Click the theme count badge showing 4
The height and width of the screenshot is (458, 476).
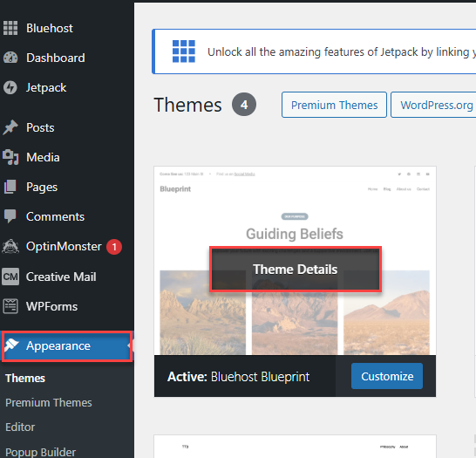click(244, 105)
